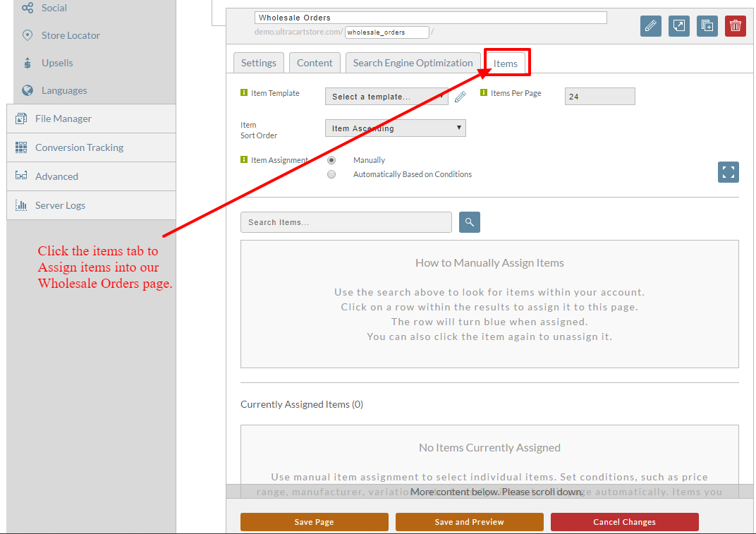Click the Cancel Changes button
Screen dimensions: 756x534
[x=624, y=522]
